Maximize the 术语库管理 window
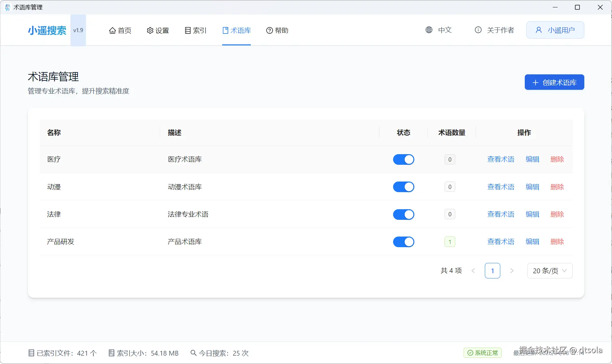Image resolution: width=612 pixels, height=364 pixels. pos(577,7)
